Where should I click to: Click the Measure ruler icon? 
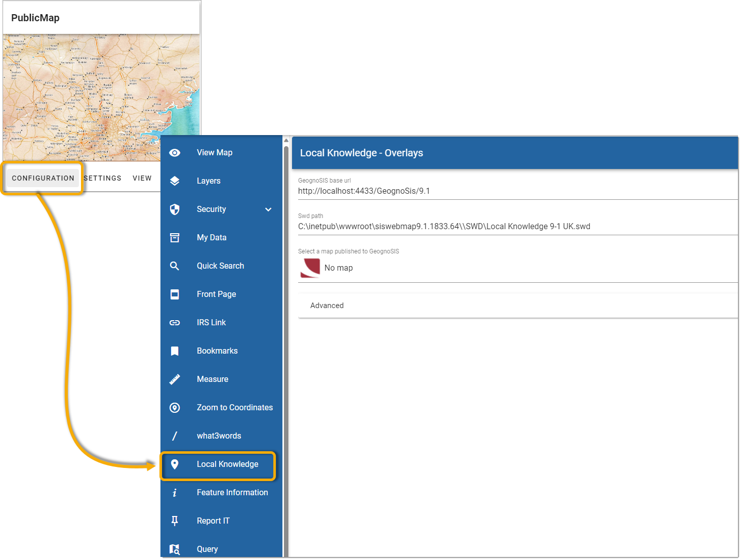tap(175, 379)
